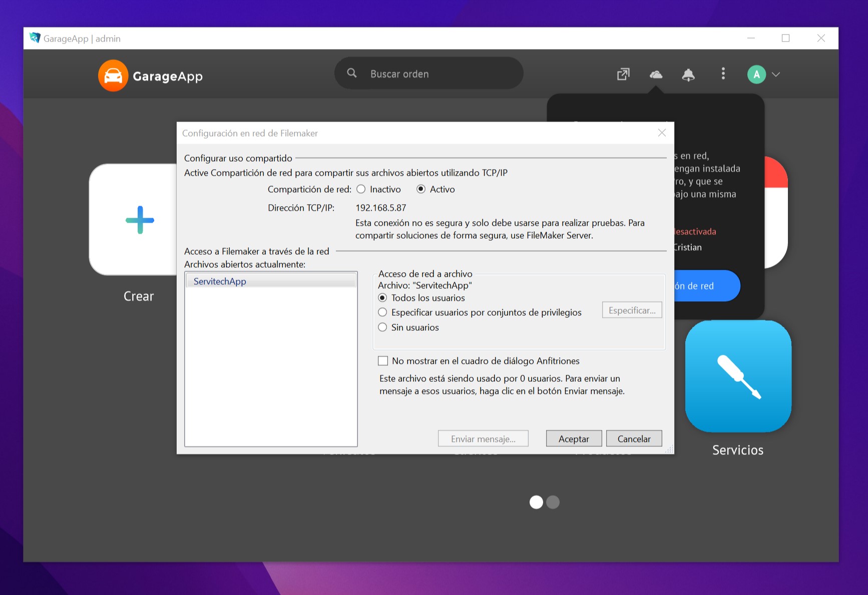This screenshot has height=595, width=868.
Task: Click the cloud network sharing icon
Action: pyautogui.click(x=656, y=74)
